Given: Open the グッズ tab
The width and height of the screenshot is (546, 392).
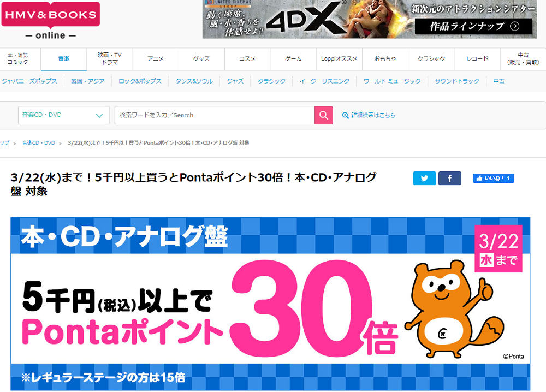Looking at the screenshot, I should coord(201,59).
